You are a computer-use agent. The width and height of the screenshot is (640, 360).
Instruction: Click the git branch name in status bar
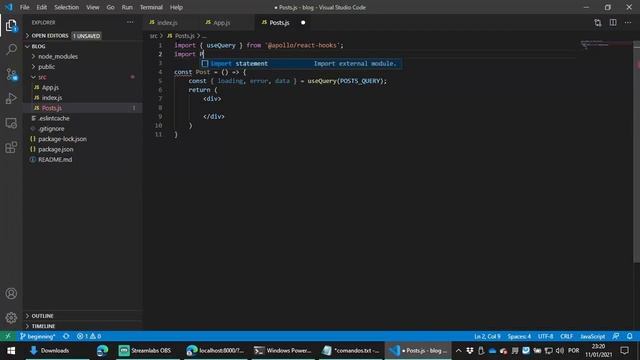[x=38, y=336]
